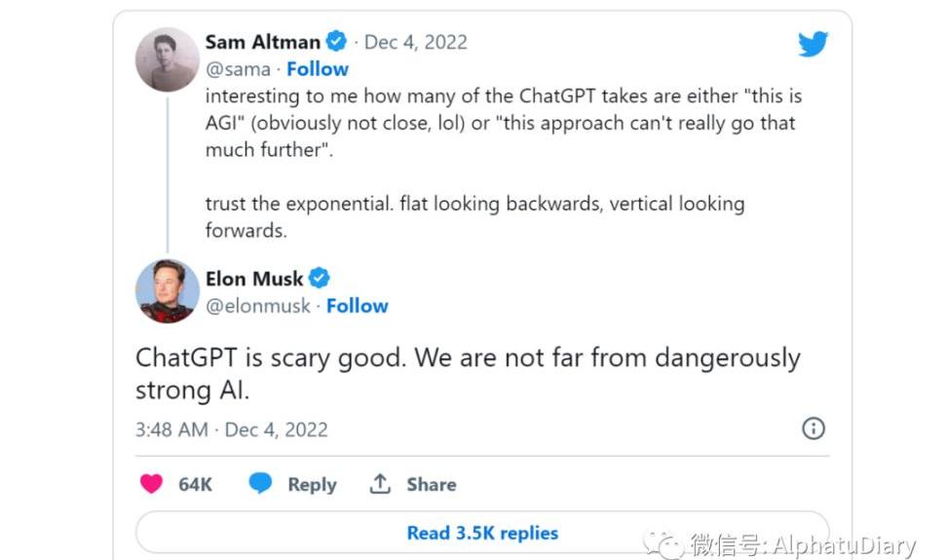Click the blue reply bubble icon
The height and width of the screenshot is (560, 947).
[260, 484]
